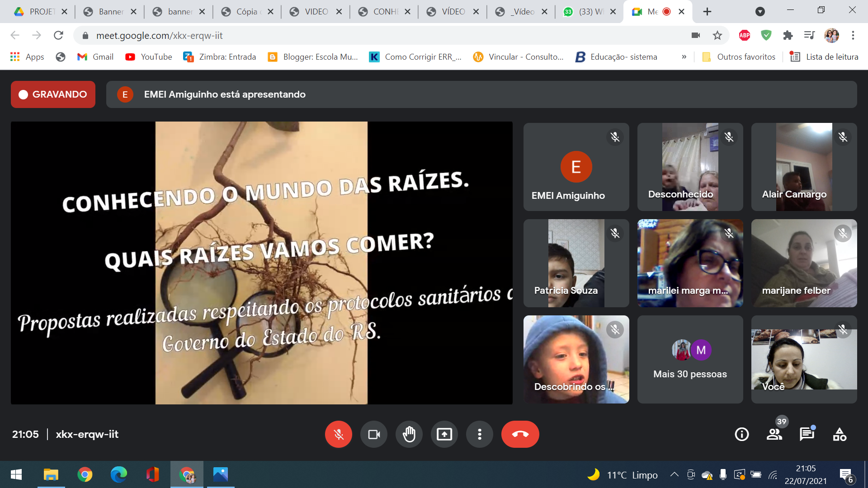Click the Mais 30 pessoas tile
This screenshot has height=488, width=868.
point(690,359)
